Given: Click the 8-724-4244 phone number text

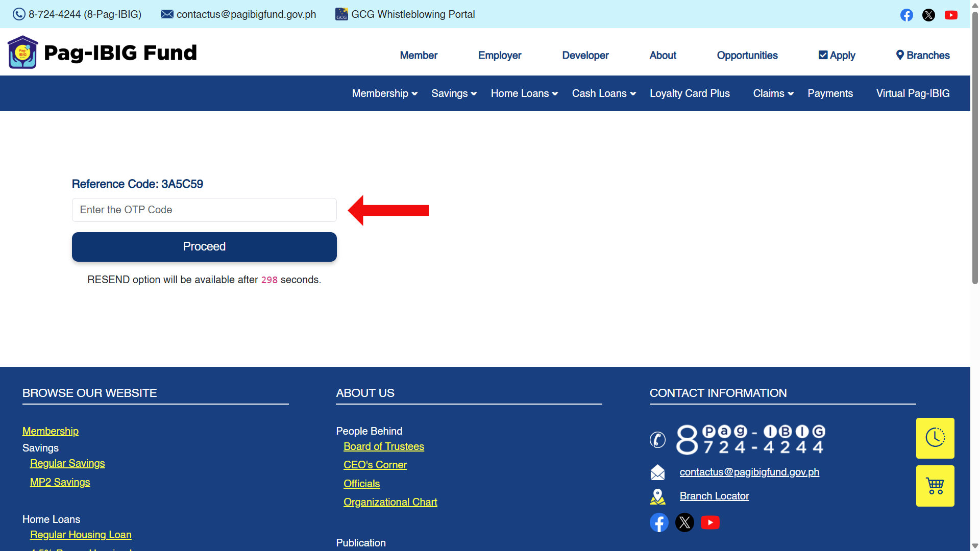Looking at the screenshot, I should [x=85, y=14].
